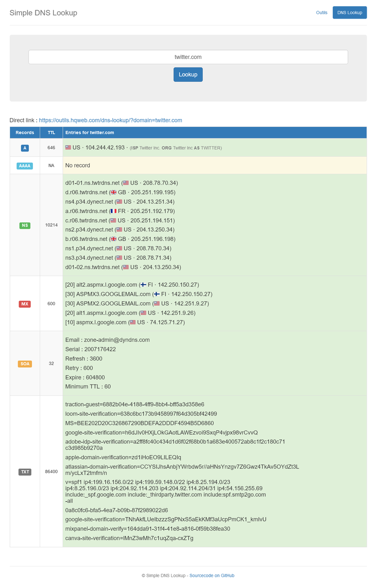Select Serial 2007176422 SOA line

click(91, 349)
